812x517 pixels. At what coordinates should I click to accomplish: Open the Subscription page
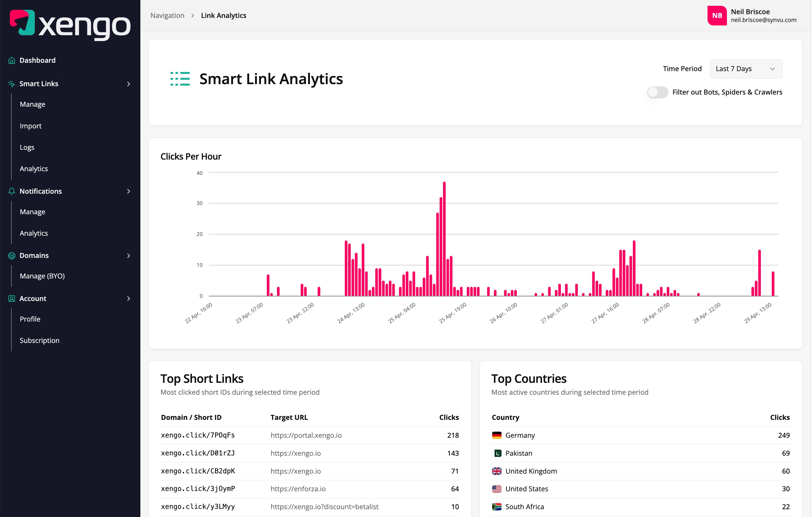(39, 340)
